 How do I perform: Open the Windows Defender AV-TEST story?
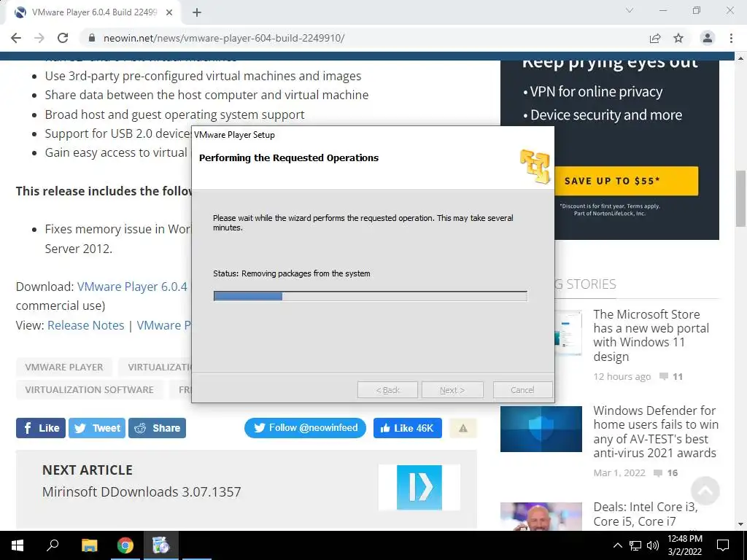(x=656, y=432)
